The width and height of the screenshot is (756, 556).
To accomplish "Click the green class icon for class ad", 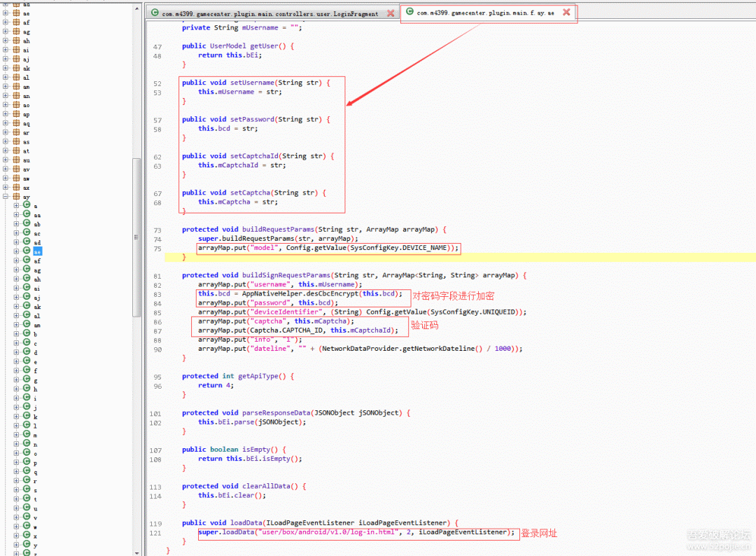I will [x=27, y=241].
